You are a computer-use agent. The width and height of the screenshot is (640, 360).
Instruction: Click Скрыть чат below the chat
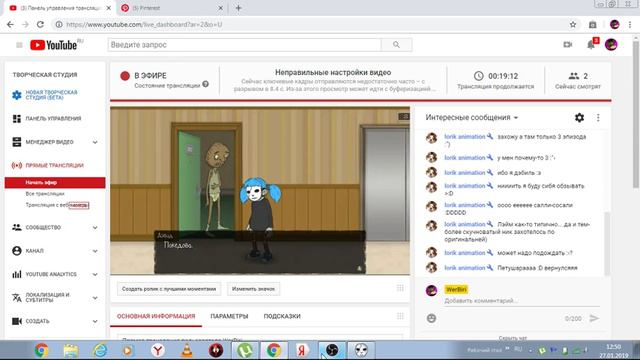[x=513, y=338]
